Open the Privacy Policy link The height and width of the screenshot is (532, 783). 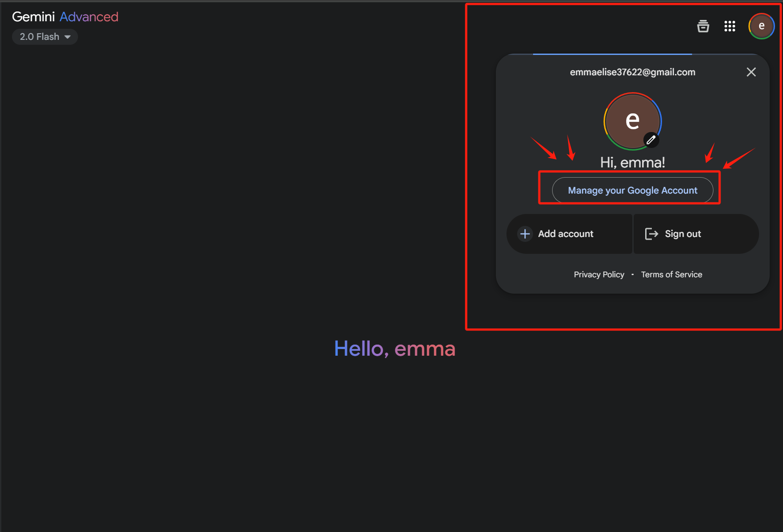click(x=599, y=275)
